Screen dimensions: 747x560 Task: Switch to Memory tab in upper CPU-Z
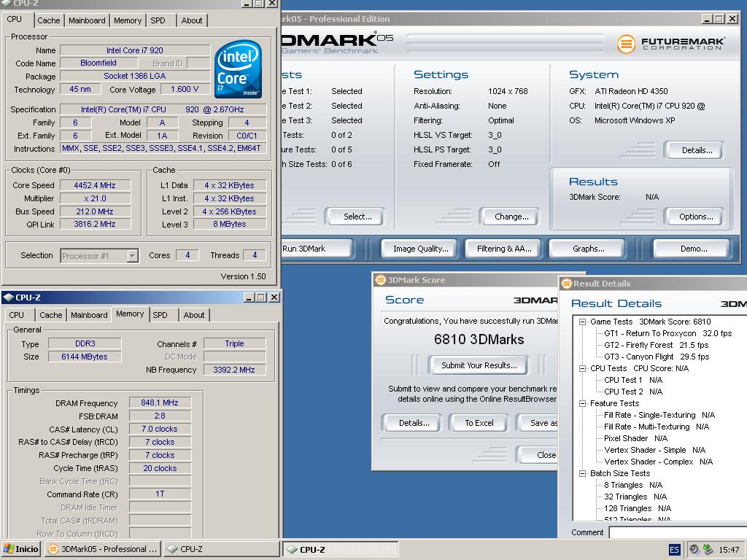[128, 20]
